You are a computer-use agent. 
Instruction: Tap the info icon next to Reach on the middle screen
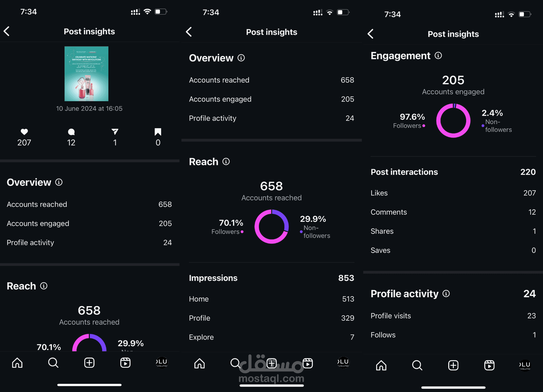click(x=226, y=161)
